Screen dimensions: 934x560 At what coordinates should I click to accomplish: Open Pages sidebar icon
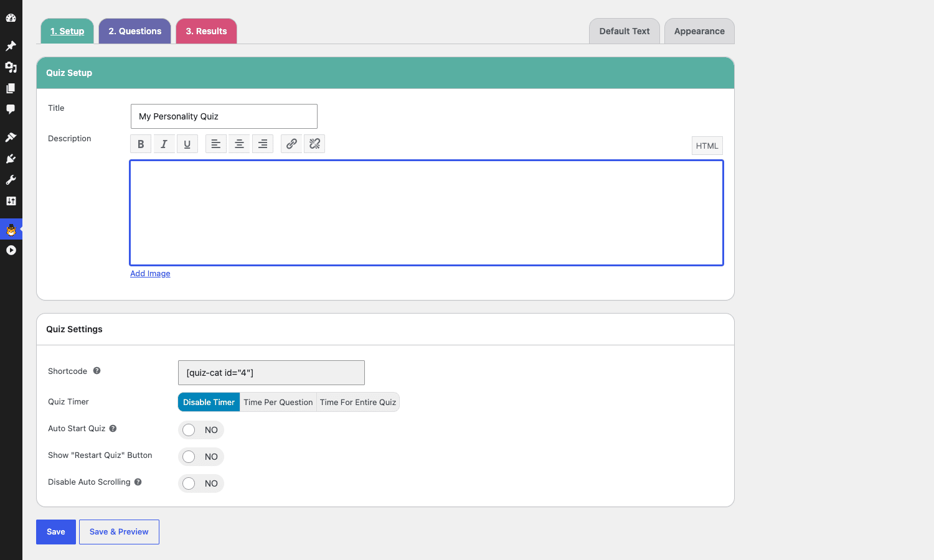click(11, 88)
